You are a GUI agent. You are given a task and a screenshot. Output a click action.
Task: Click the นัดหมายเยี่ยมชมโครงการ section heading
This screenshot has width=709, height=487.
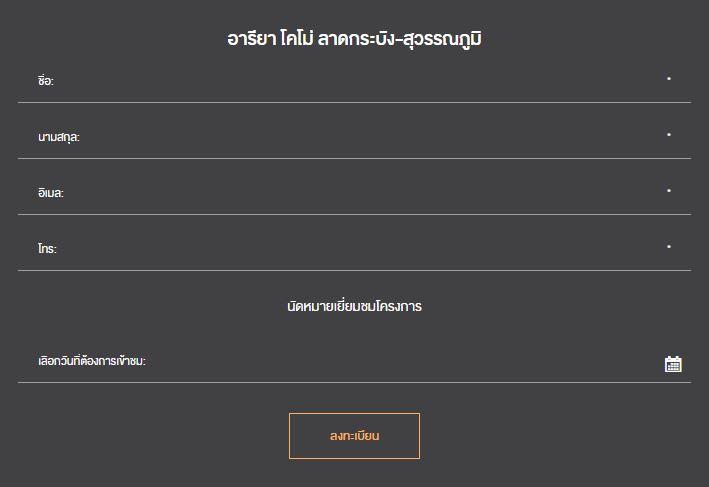[x=354, y=306]
